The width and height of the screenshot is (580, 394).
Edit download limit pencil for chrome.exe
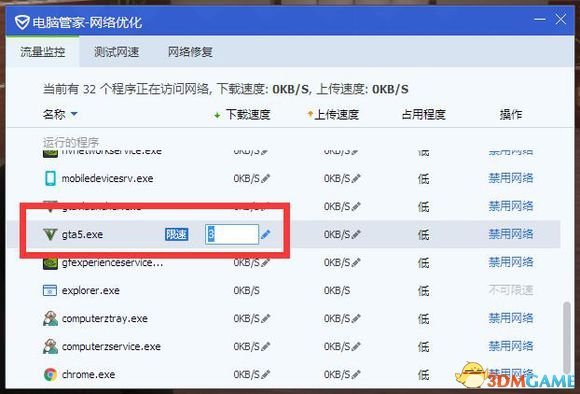tap(266, 375)
